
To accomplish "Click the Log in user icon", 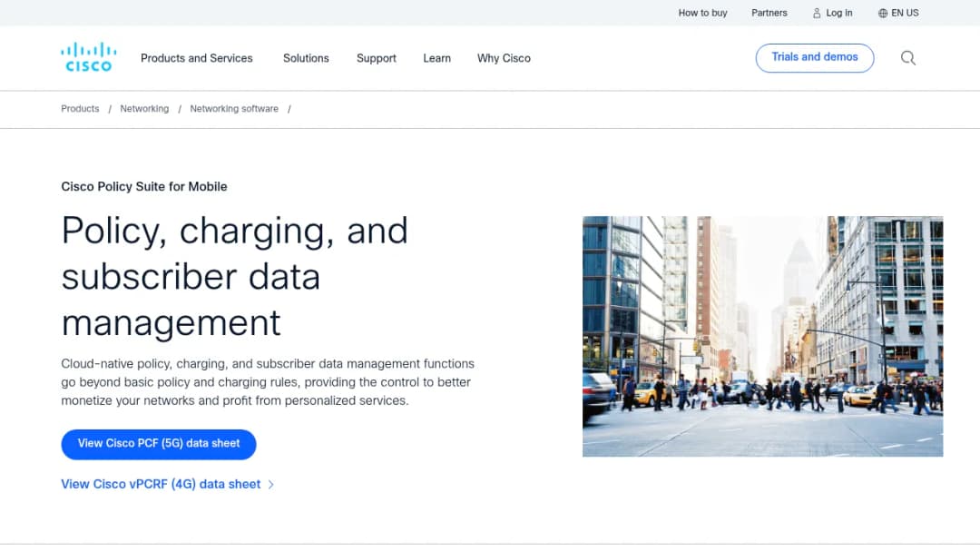I will coord(817,13).
